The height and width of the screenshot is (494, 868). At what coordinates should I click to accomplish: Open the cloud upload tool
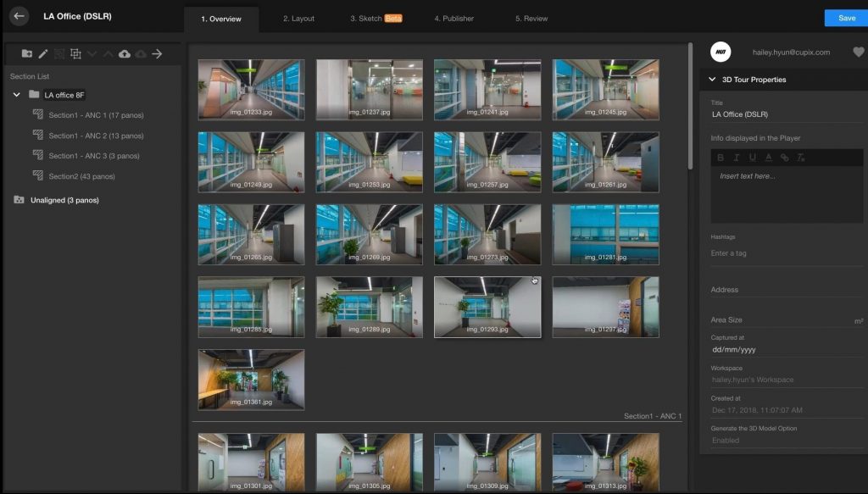[124, 53]
